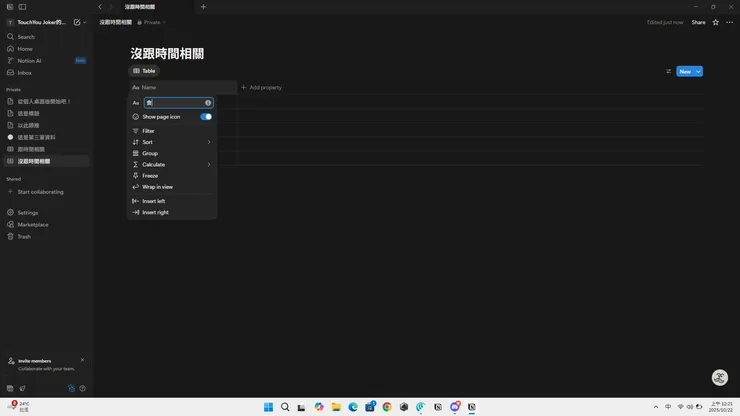Screen dimensions: 740x416
Task: Open sidebar page 這是標題
Action: click(x=46, y=113)
